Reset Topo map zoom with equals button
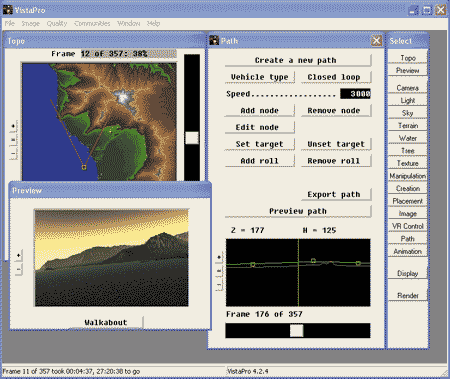Image resolution: width=450 pixels, height=379 pixels. [13, 140]
